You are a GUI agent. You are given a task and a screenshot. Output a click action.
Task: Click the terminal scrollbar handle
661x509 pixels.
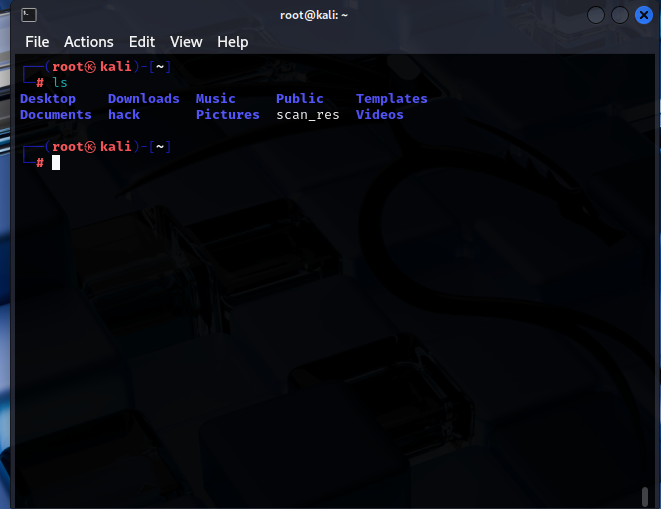[x=645, y=497]
